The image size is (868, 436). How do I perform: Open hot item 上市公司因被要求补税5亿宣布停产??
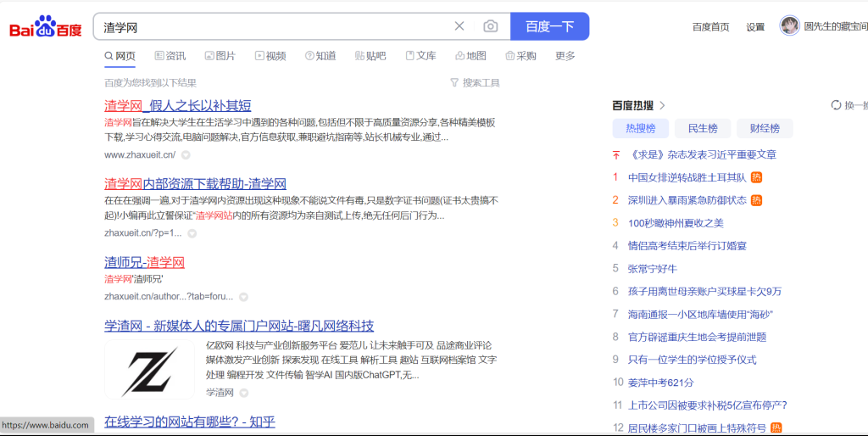pyautogui.click(x=708, y=405)
